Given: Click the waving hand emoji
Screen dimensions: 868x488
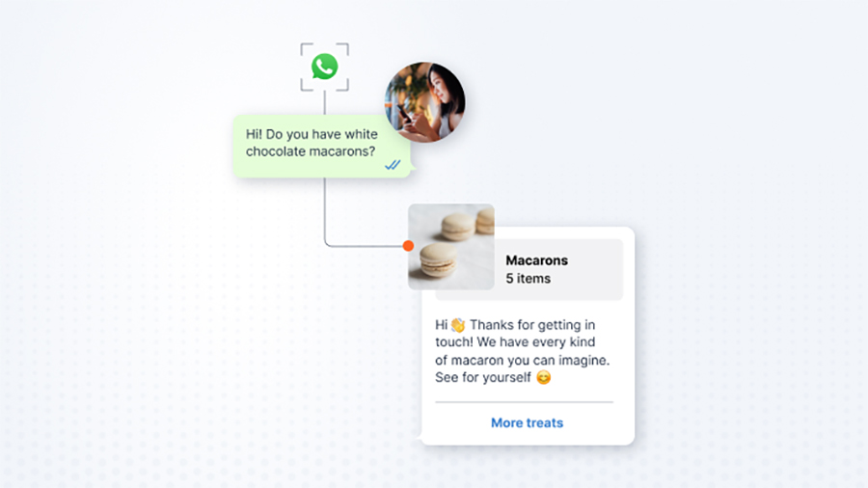Looking at the screenshot, I should (x=458, y=325).
